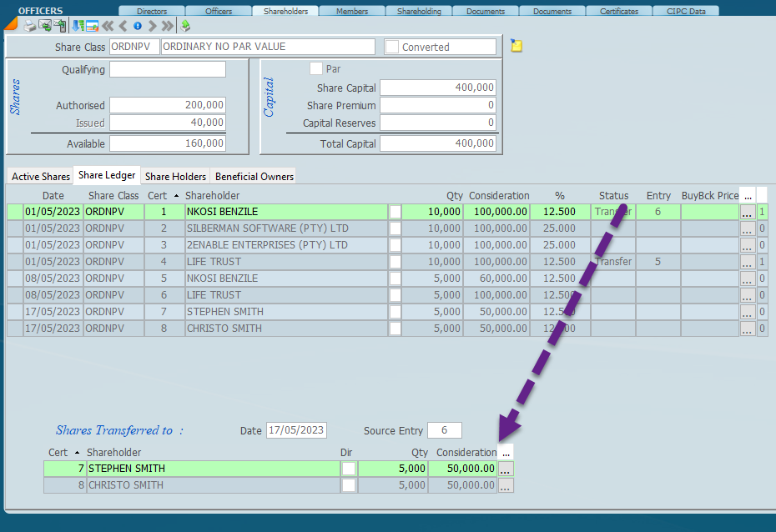
Task: Open the Beneficial Owners tab
Action: (254, 176)
